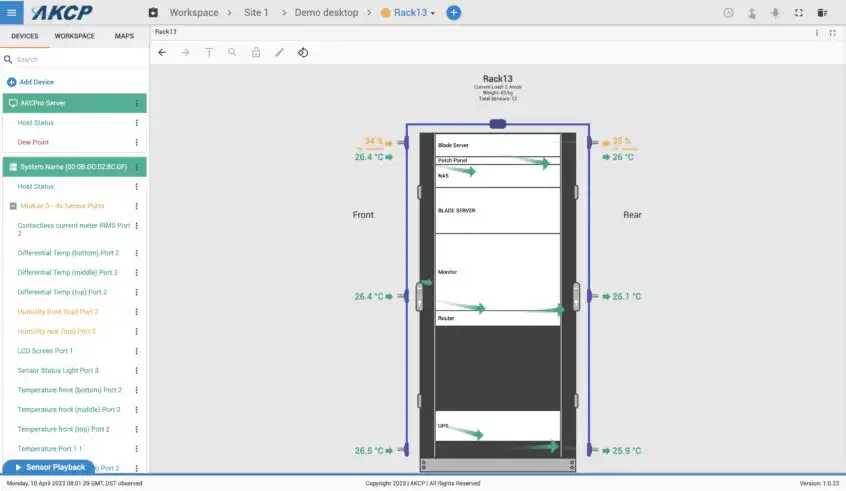Open three-dot menu for Differential Temp (middle) Port 2

pos(137,272)
